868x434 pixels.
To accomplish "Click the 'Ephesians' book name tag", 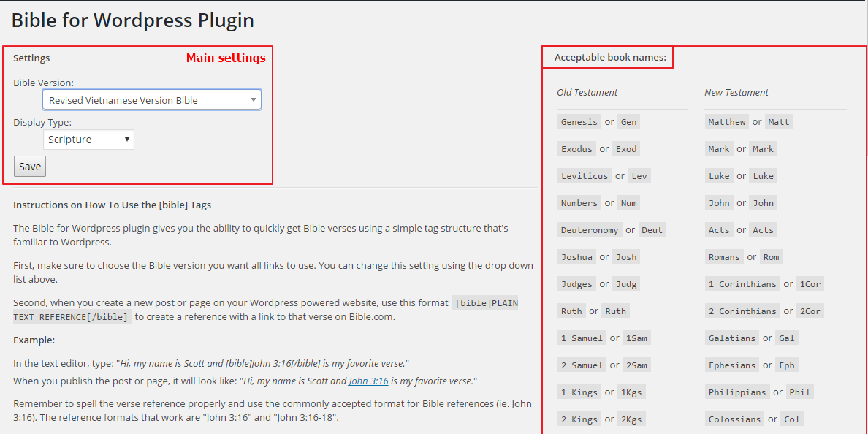I will click(x=732, y=365).
